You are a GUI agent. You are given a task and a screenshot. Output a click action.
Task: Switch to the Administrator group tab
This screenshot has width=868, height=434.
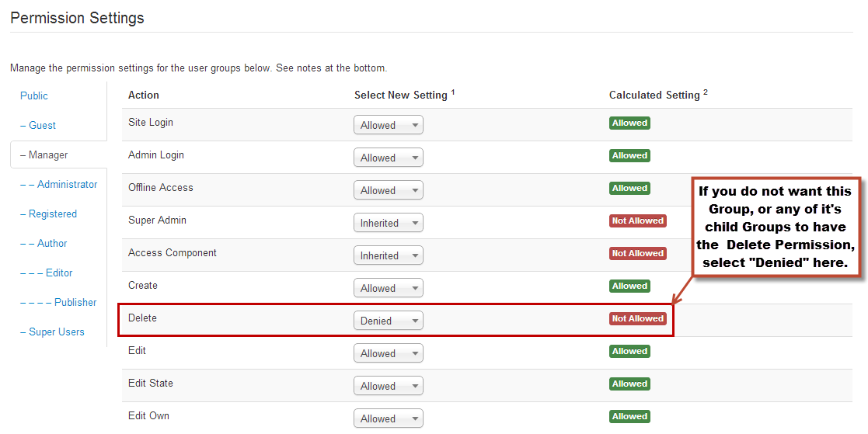click(59, 184)
